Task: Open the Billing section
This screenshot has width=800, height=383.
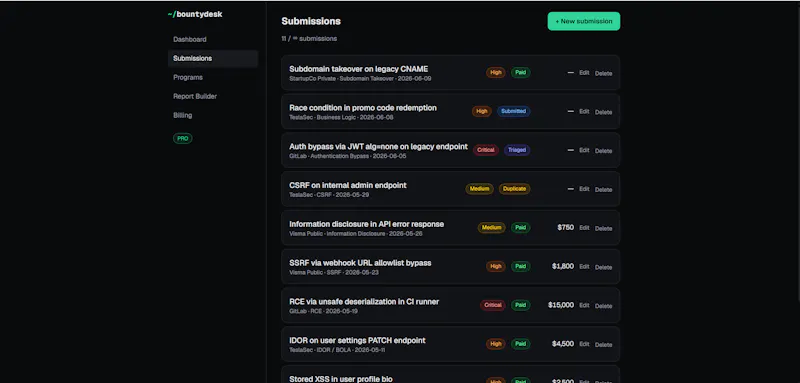Action: click(183, 115)
